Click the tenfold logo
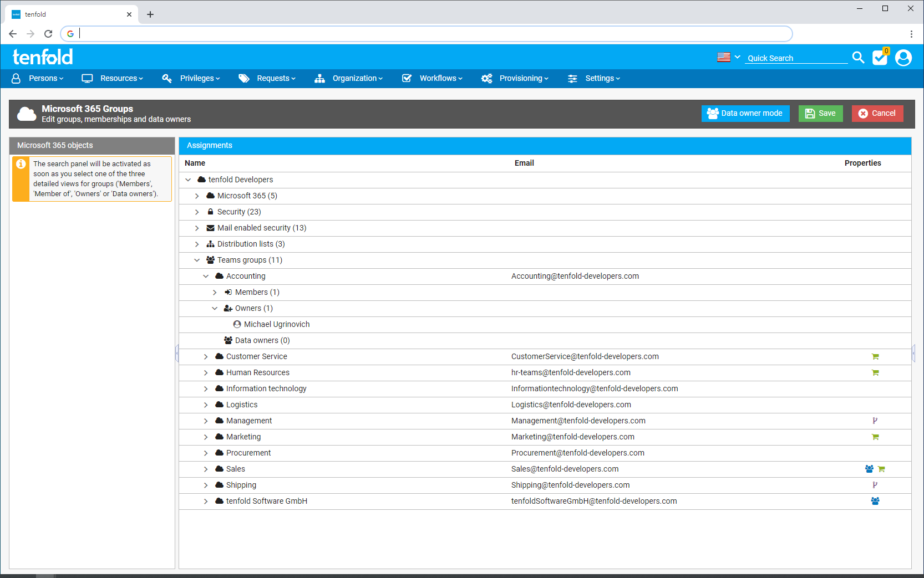 pos(43,57)
